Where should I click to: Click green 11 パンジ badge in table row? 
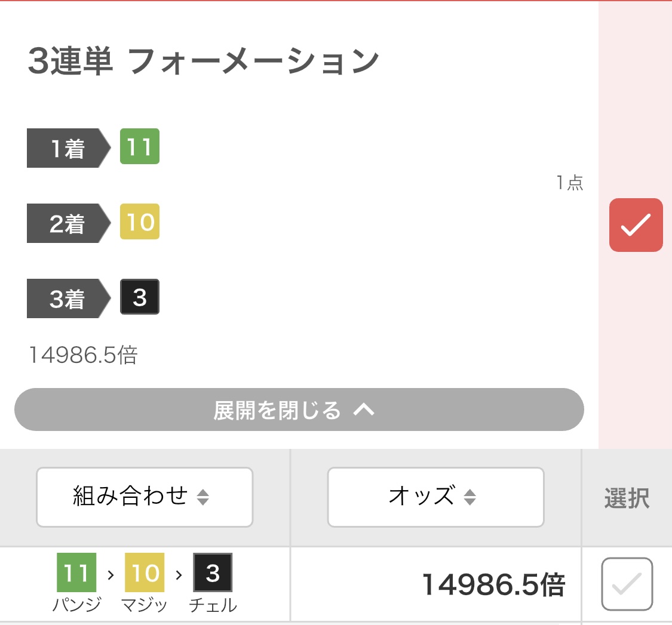click(x=76, y=573)
